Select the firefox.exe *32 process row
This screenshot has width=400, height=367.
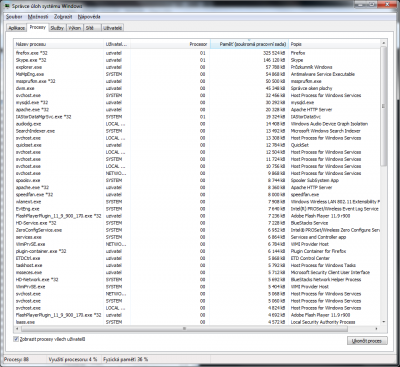pos(197,53)
